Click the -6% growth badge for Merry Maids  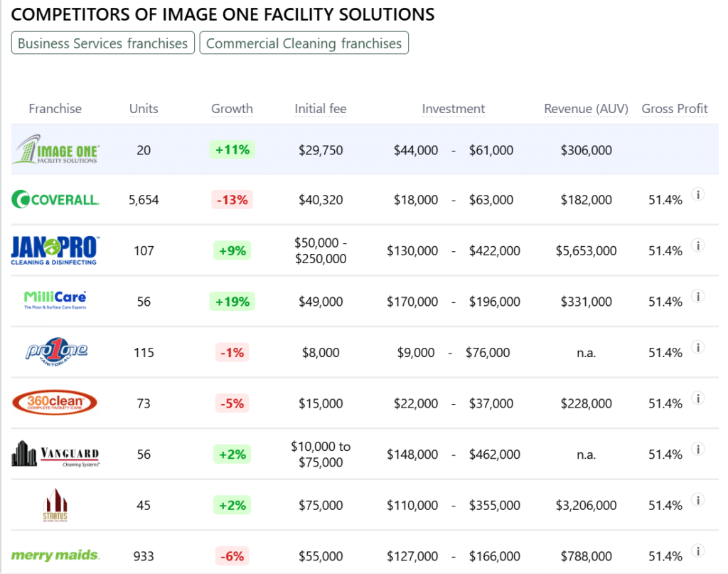[x=232, y=556]
